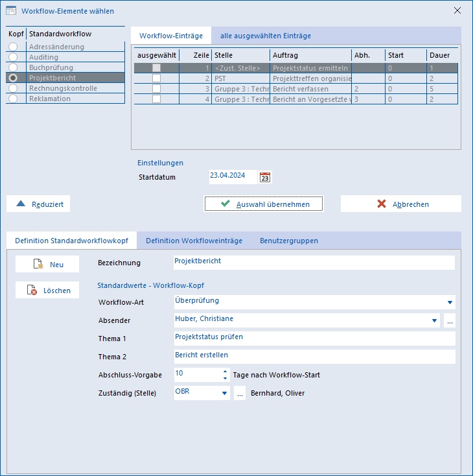The width and height of the screenshot is (473, 476).
Task: Check the box for row Projekttreffen organisieren
Action: coord(157,78)
